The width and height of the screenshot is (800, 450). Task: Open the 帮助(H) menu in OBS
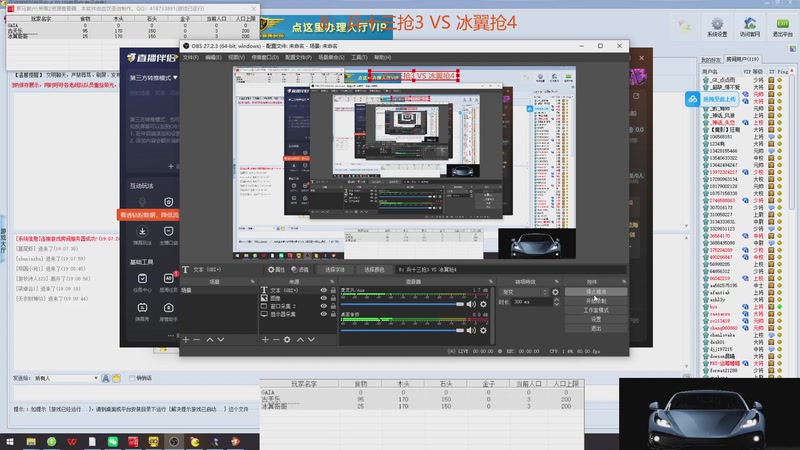click(x=383, y=58)
